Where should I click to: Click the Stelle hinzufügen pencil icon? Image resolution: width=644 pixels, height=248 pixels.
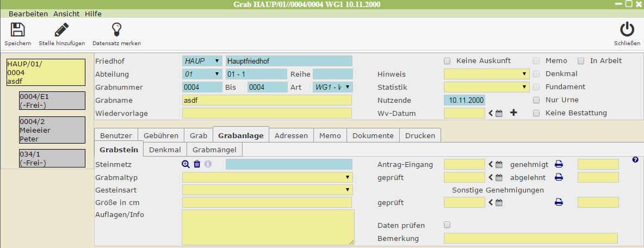61,29
